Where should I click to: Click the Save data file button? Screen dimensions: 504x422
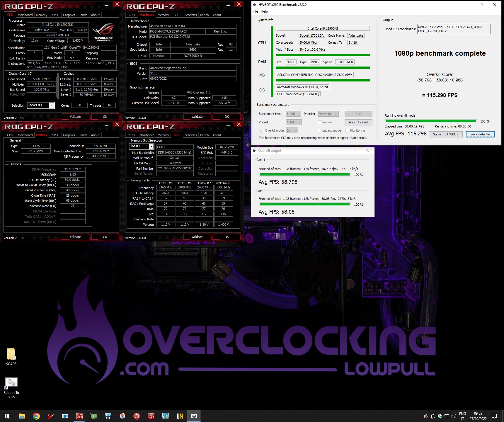pyautogui.click(x=480, y=134)
